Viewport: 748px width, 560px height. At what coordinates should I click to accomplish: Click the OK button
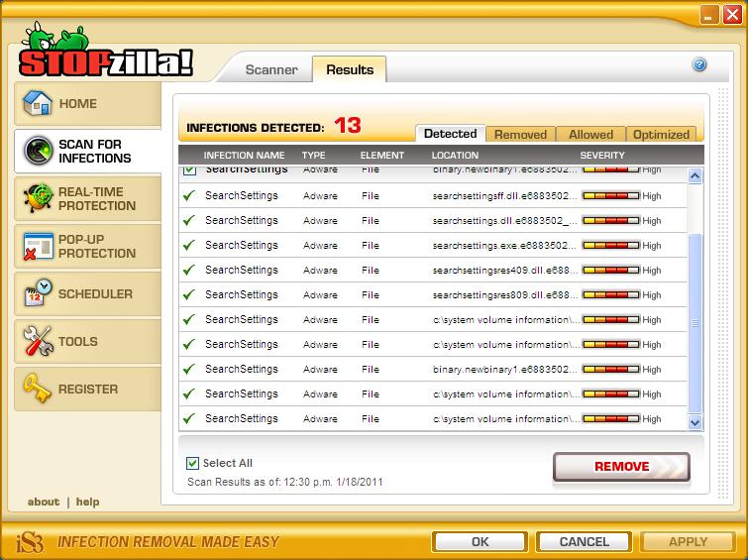(x=480, y=542)
